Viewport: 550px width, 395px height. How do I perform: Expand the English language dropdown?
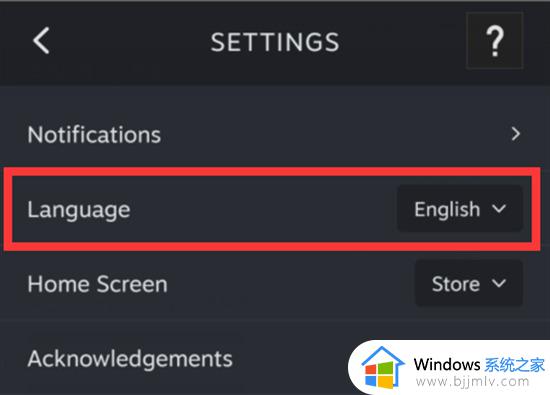460,209
